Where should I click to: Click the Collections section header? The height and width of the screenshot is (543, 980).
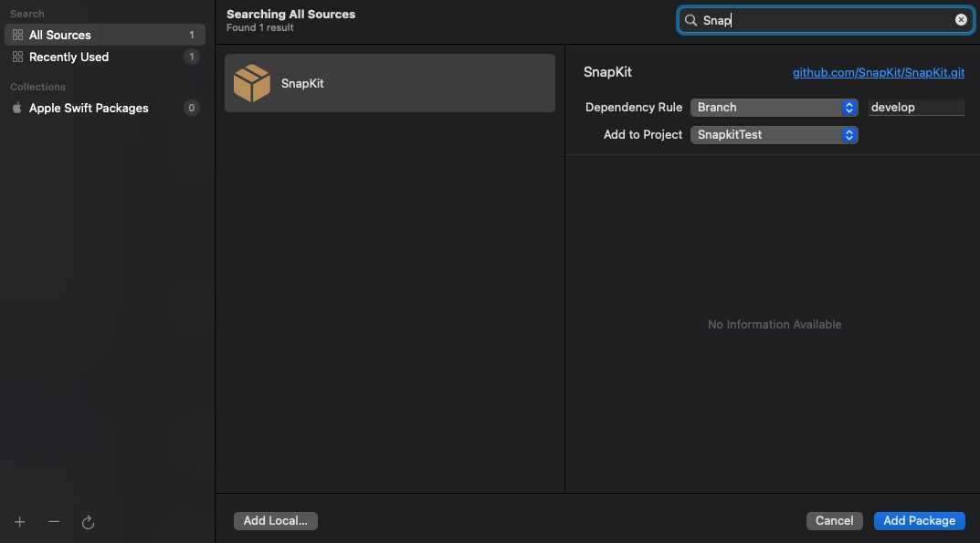pos(37,87)
